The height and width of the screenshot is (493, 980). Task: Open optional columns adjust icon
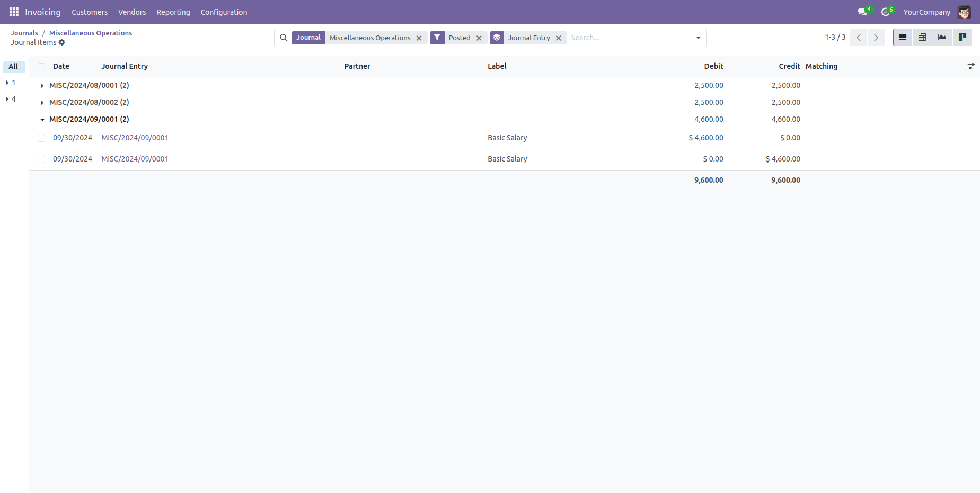tap(971, 66)
